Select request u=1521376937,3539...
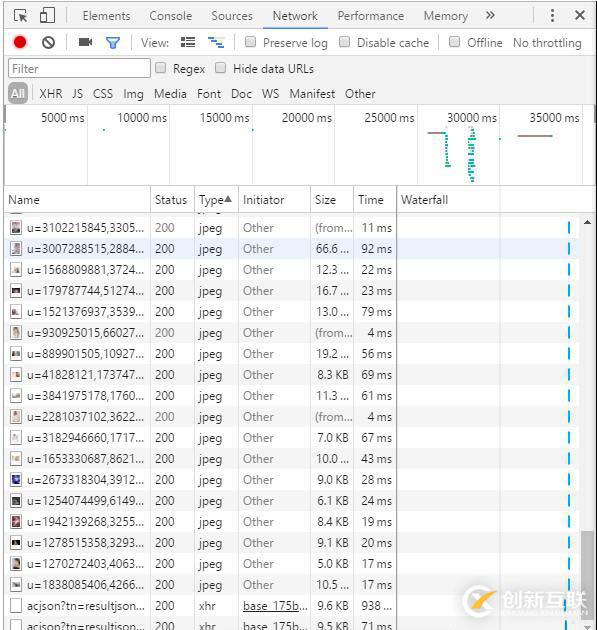Image resolution: width=597 pixels, height=630 pixels. point(292,312)
